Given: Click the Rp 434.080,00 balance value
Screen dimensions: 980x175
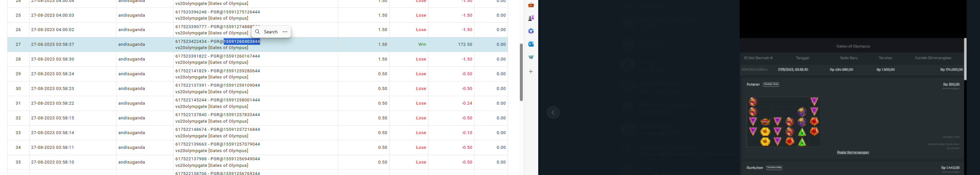Looking at the screenshot, I should (x=841, y=70).
